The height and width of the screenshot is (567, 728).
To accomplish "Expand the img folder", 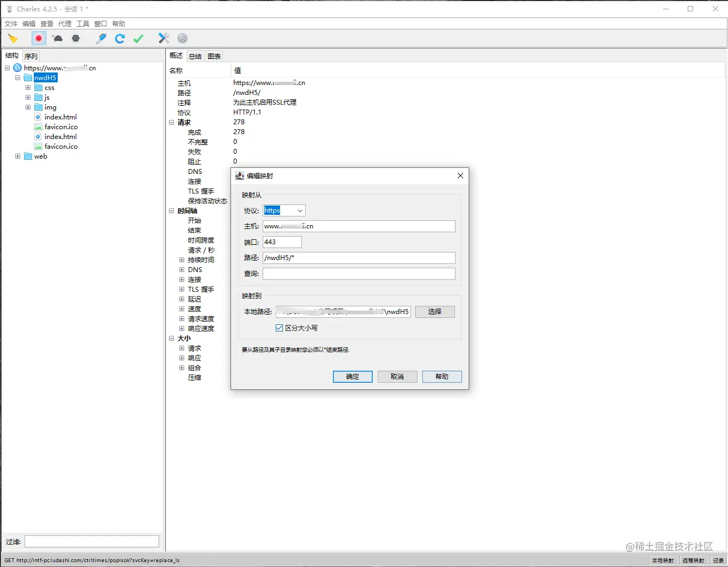I will click(x=28, y=107).
